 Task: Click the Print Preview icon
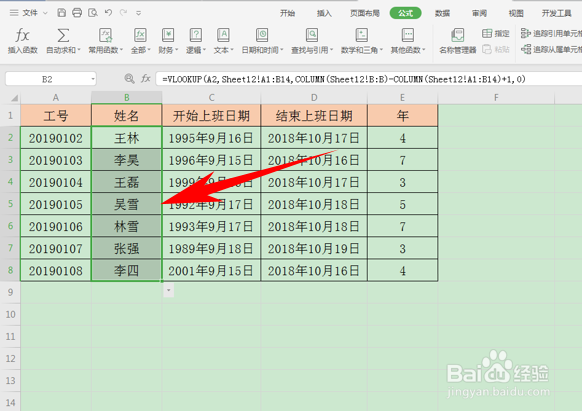pyautogui.click(x=93, y=13)
